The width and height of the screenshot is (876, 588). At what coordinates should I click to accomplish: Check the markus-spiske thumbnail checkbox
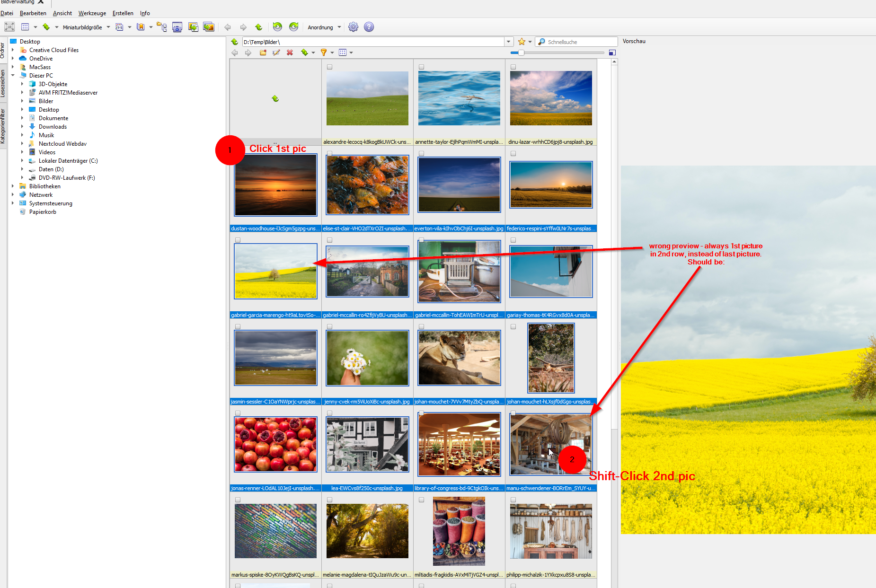[238, 500]
